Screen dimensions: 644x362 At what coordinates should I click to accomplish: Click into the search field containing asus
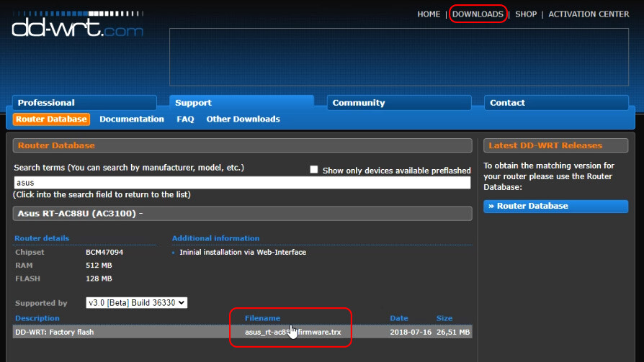[x=242, y=183]
